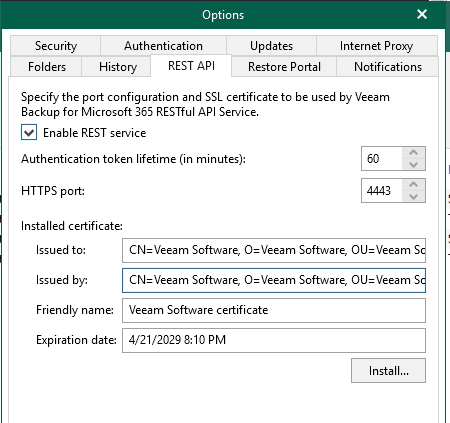Screen dimensions: 450x423
Task: Decrease HTTPS port value with down arrow
Action: 414,196
